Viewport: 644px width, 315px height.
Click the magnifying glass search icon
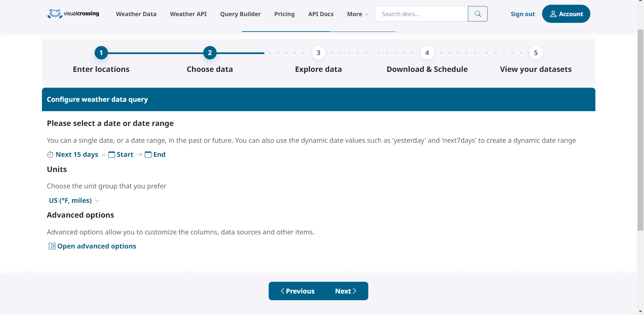pos(478,14)
